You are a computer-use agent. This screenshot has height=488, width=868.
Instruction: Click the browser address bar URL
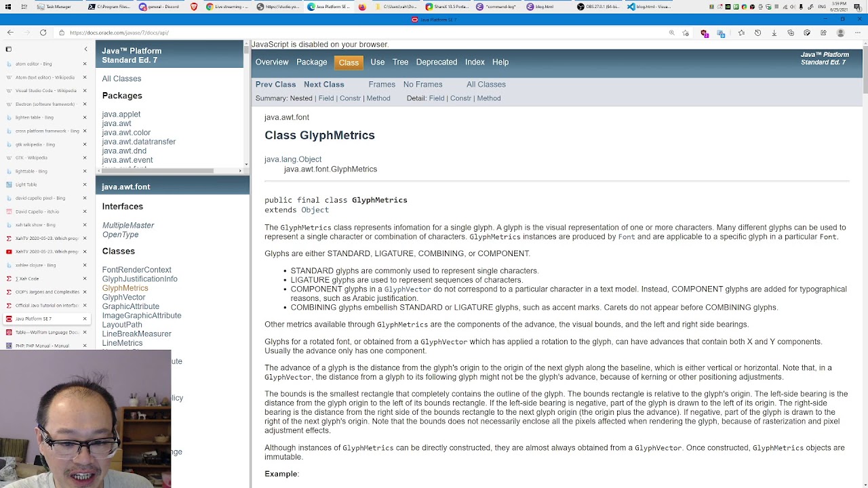119,33
